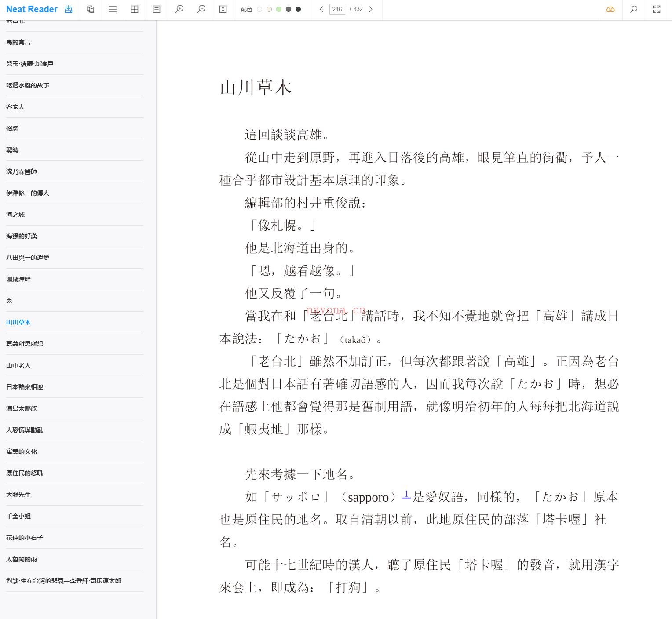Click the orange cloud sync icon
672x619 pixels.
point(610,9)
